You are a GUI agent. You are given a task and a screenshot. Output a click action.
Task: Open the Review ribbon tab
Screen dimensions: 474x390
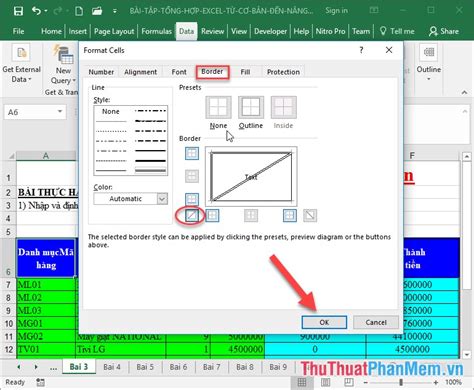point(212,31)
